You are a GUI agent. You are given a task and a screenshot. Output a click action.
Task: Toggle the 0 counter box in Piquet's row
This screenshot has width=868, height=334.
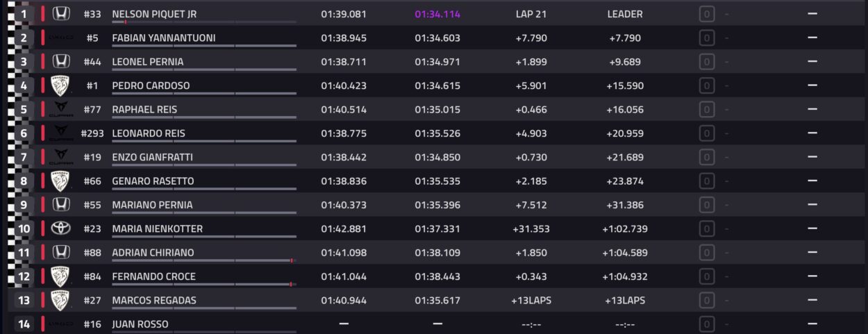[x=707, y=14]
